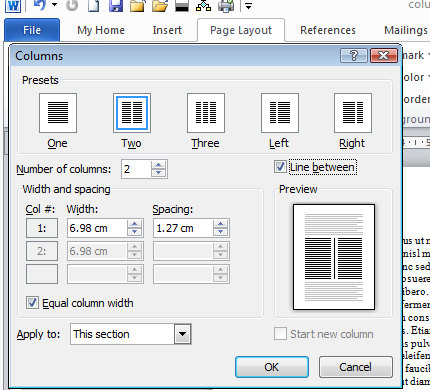The height and width of the screenshot is (390, 430).
Task: Choose the Two columns preset
Action: 132,113
